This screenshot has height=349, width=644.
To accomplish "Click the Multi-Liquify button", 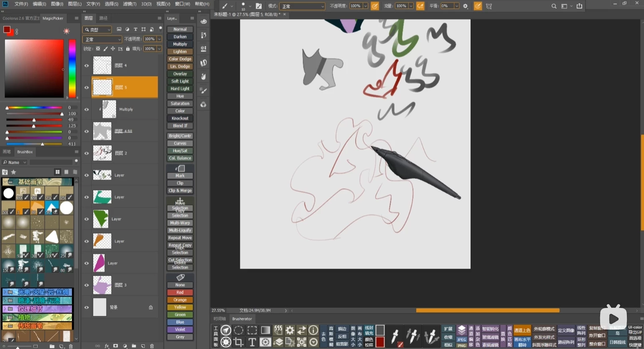I will 180,230.
